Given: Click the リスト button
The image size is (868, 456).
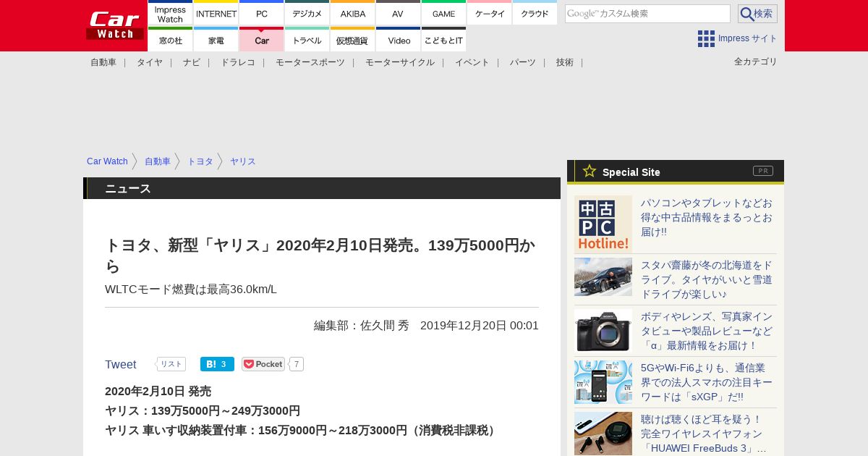Looking at the screenshot, I should tap(171, 364).
